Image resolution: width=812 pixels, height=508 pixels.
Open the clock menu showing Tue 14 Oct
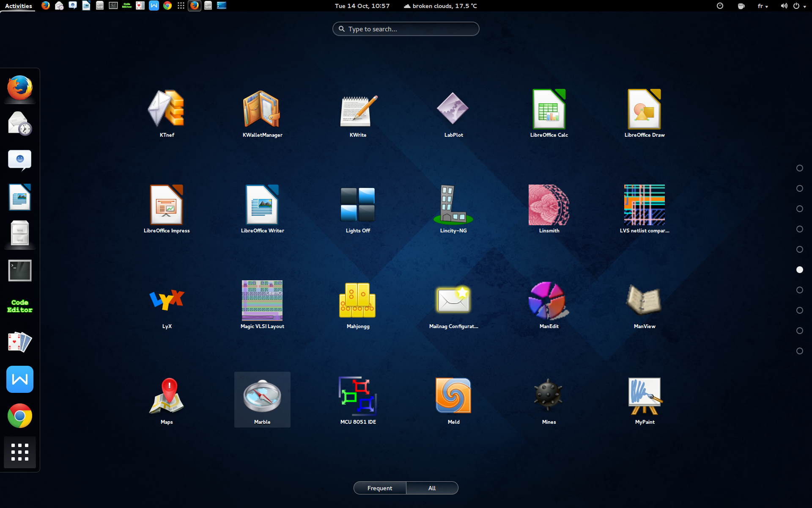tap(362, 6)
